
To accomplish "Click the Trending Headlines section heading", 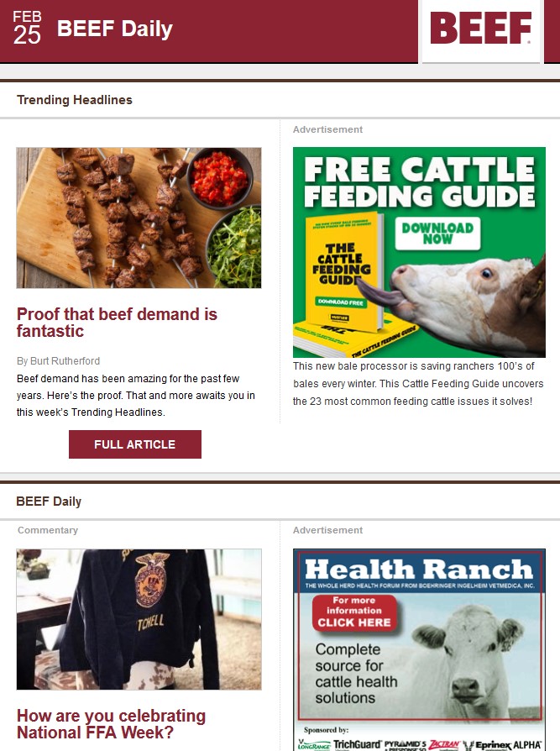I will pyautogui.click(x=75, y=100).
